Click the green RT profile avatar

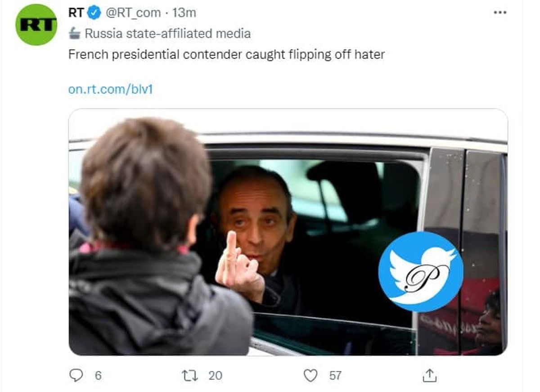[x=36, y=25]
